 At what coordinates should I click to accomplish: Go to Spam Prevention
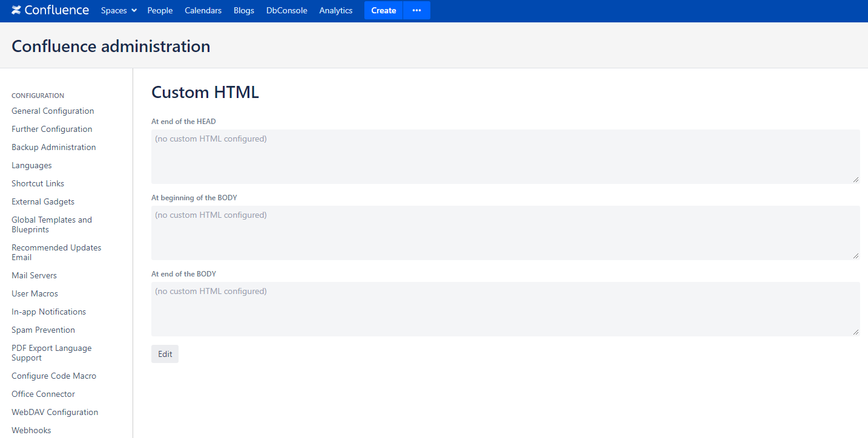tap(43, 330)
